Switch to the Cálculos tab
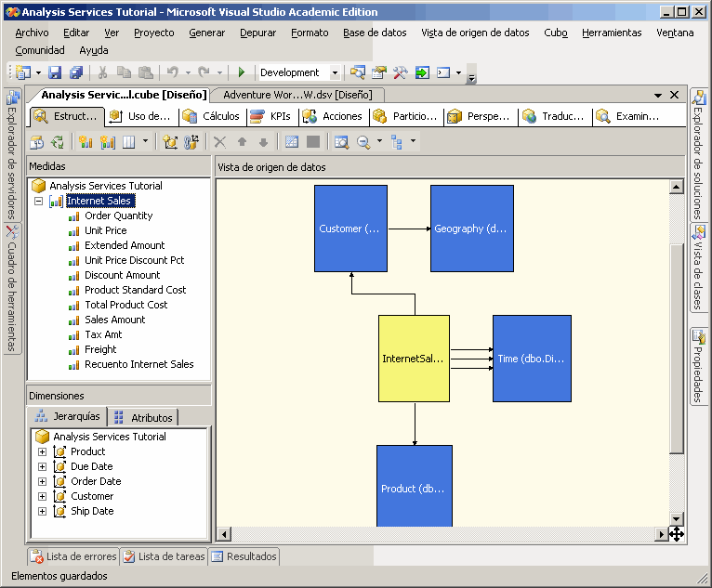This screenshot has width=712, height=588. coord(211,117)
